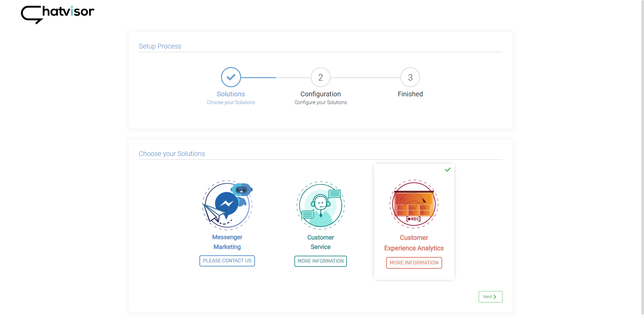
Task: Select the Customer Experience Analytics heatmap illustration
Action: click(x=414, y=204)
